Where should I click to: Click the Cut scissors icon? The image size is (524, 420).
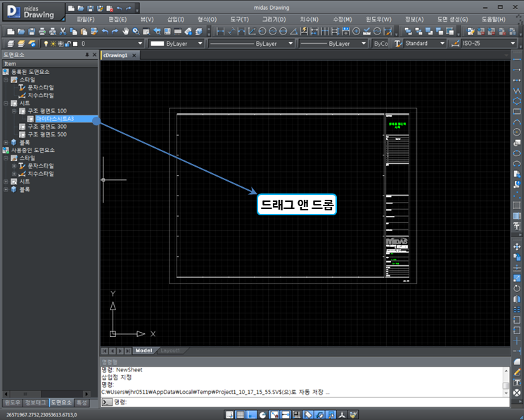pyautogui.click(x=63, y=32)
